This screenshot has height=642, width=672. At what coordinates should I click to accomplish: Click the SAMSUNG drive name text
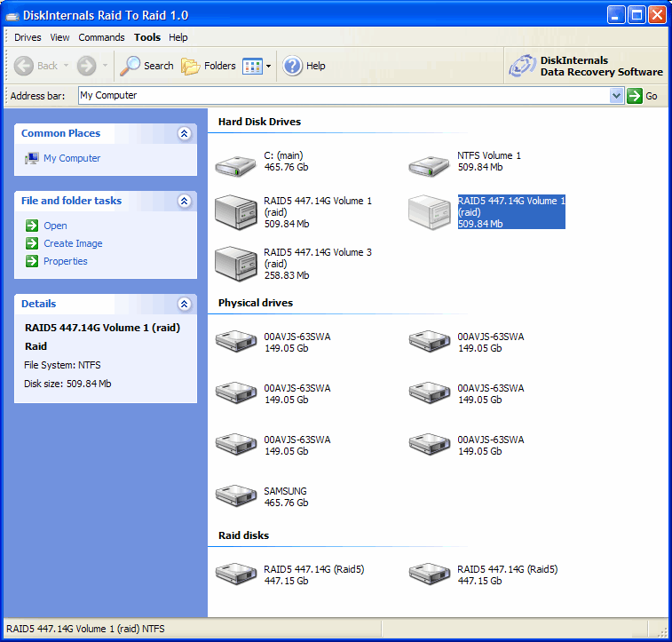coord(286,491)
